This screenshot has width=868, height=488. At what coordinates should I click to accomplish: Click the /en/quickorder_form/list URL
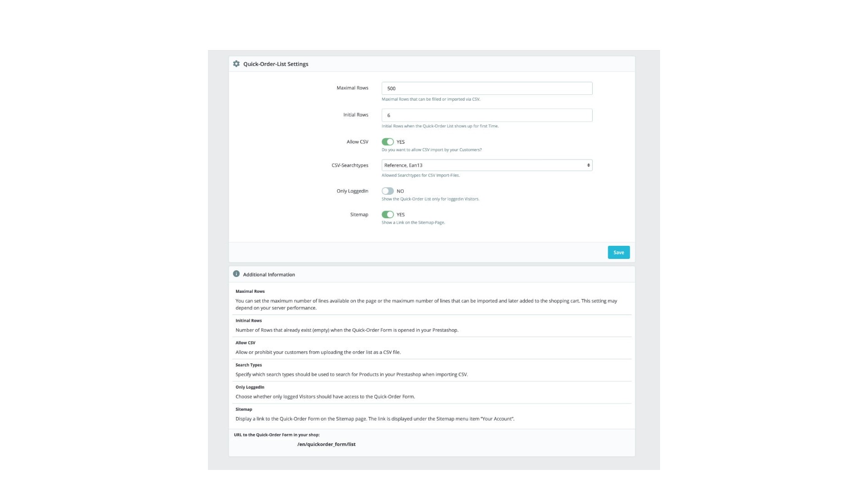(326, 444)
